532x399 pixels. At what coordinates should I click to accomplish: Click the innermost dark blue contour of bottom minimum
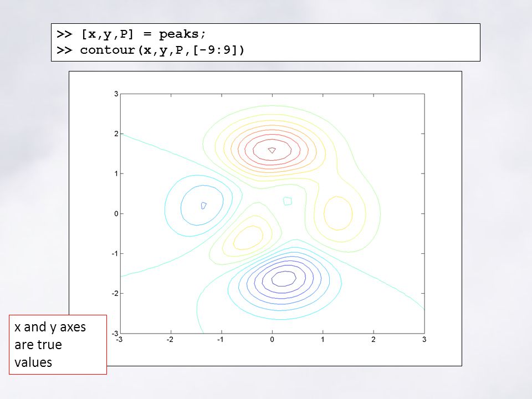(x=284, y=279)
